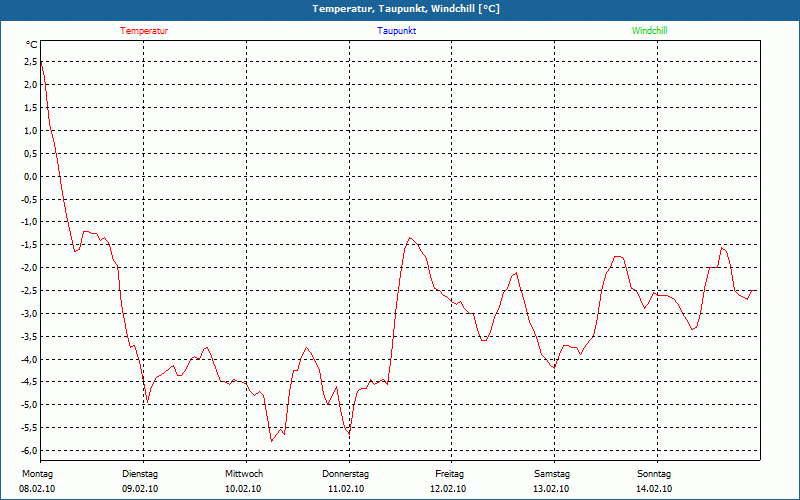The width and height of the screenshot is (800, 500).
Task: Click the Dienstag day label
Action: click(x=140, y=474)
